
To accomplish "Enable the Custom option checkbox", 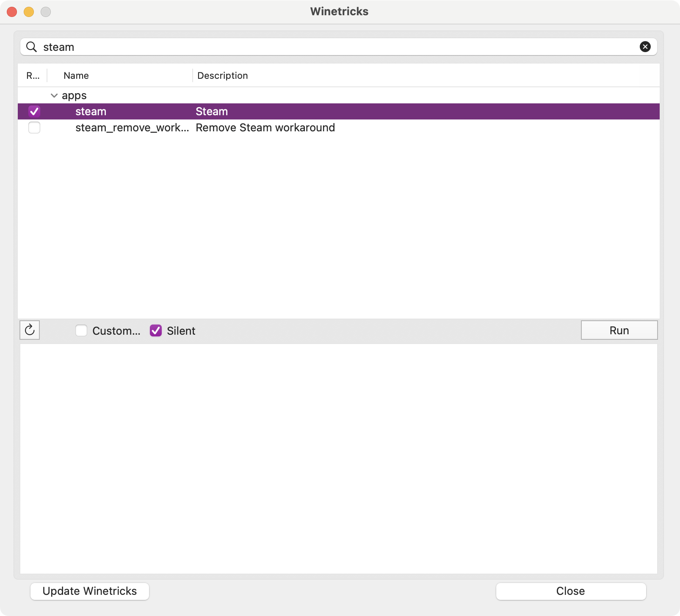I will [x=81, y=330].
